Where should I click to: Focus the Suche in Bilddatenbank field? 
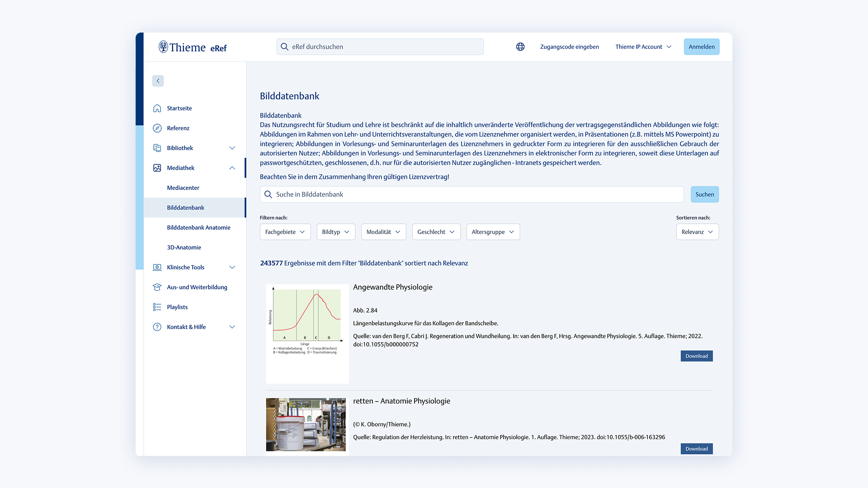(x=472, y=194)
